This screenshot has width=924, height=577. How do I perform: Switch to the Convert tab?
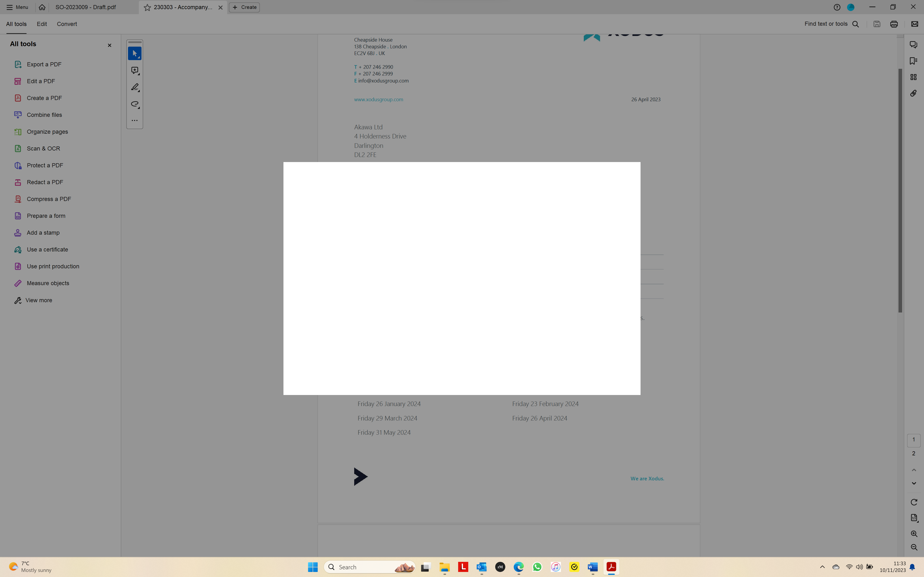click(x=67, y=24)
